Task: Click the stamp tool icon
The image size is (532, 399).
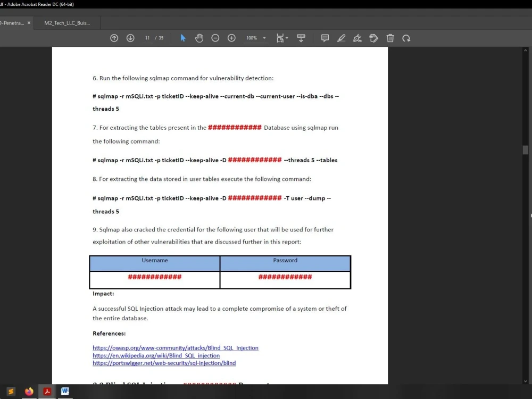Action: point(373,38)
